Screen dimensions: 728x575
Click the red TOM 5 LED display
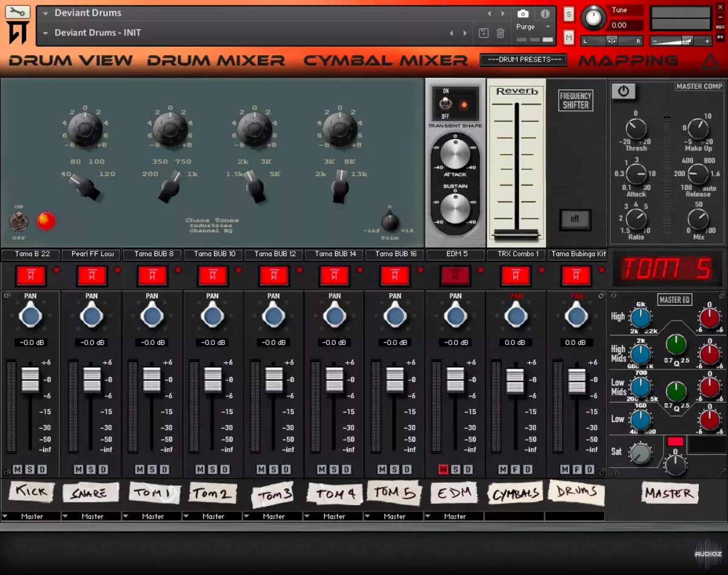[666, 269]
